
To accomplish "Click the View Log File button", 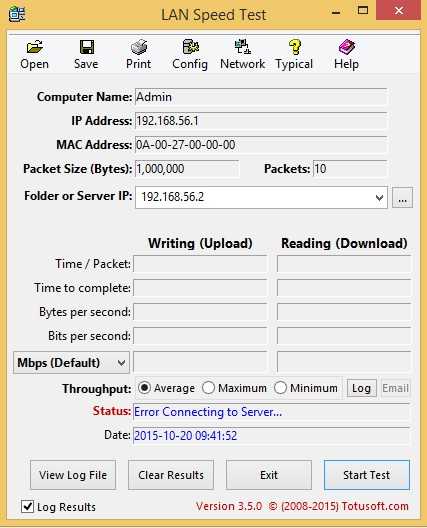I will tap(73, 475).
